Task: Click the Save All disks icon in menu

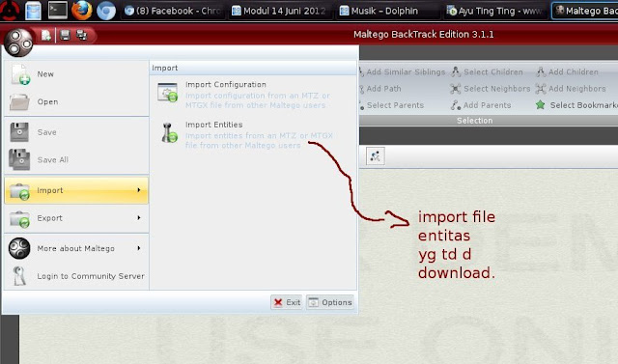Action: coord(19,159)
